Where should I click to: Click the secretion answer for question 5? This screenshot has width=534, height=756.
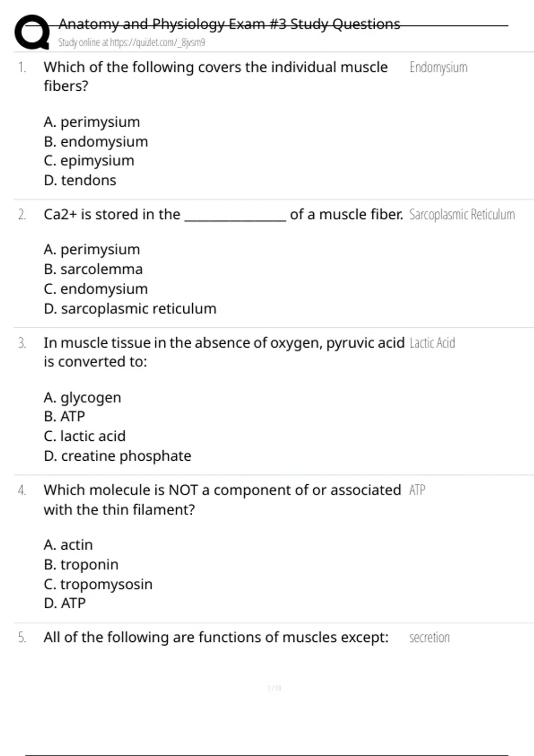(429, 638)
